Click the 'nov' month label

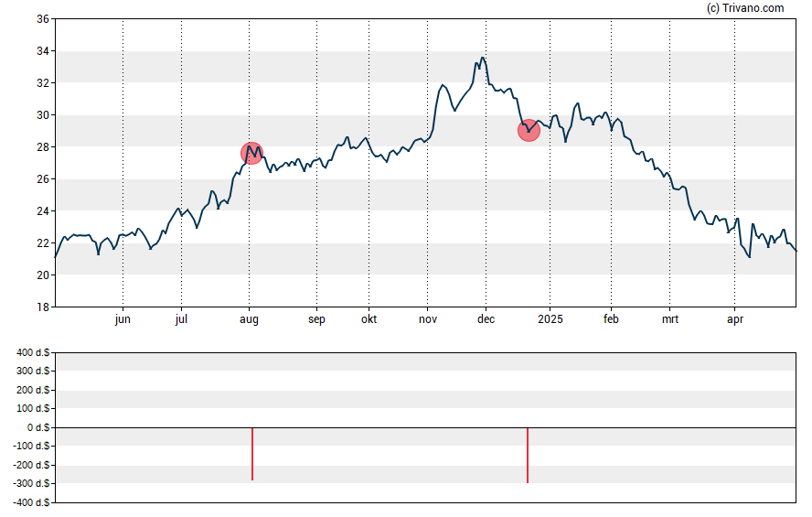pyautogui.click(x=428, y=319)
